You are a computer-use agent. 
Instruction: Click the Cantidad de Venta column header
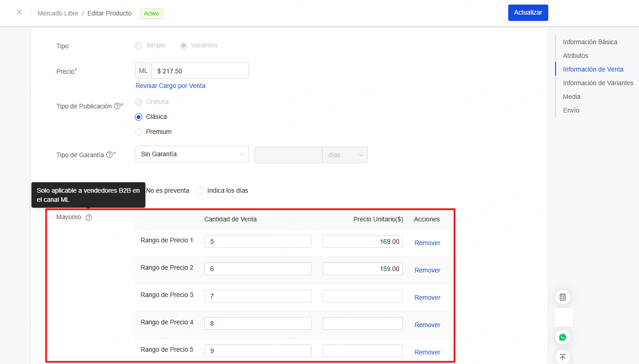[230, 219]
